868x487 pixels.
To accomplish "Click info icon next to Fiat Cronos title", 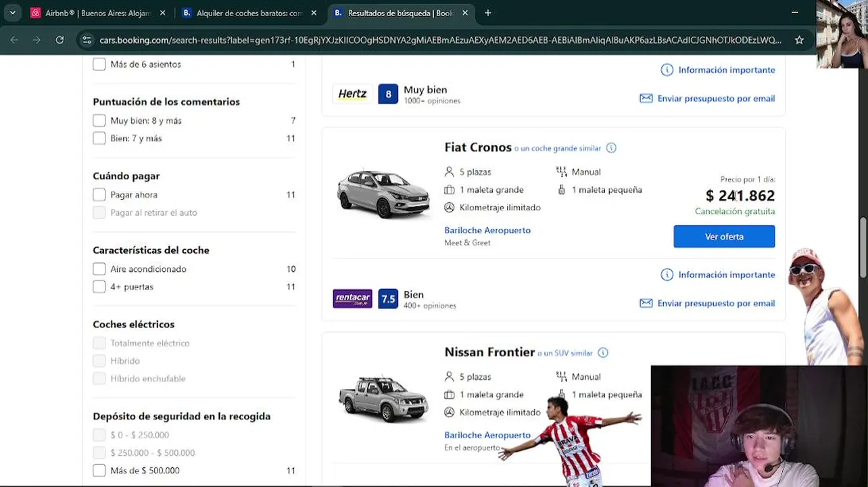I will point(611,148).
